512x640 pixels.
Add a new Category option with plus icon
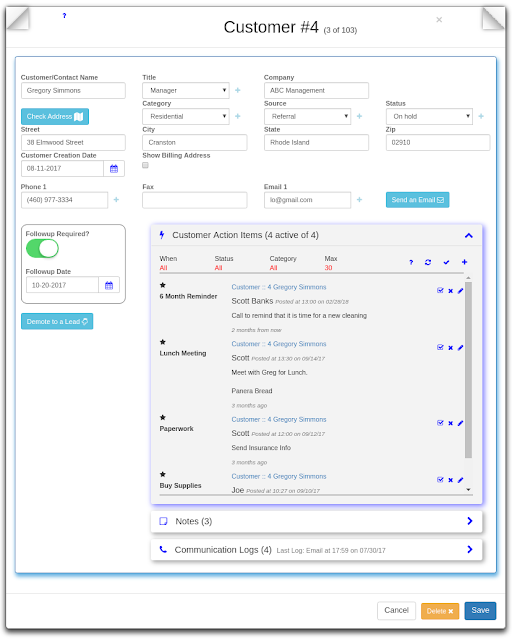pyautogui.click(x=238, y=116)
